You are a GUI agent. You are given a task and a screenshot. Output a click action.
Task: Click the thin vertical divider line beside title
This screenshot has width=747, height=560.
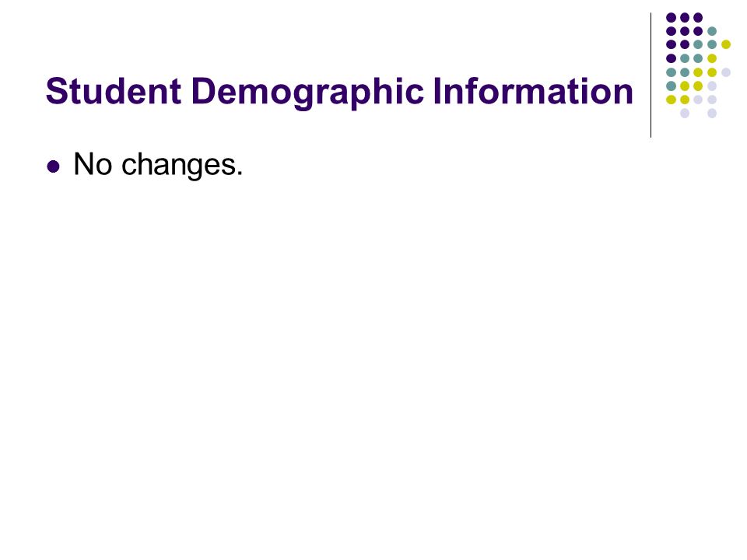click(x=651, y=75)
